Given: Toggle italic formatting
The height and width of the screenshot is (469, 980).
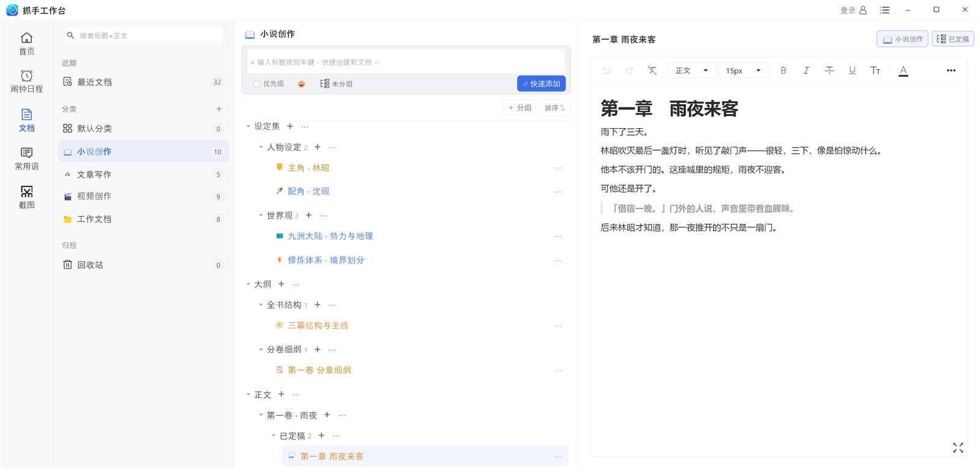Looking at the screenshot, I should (806, 71).
